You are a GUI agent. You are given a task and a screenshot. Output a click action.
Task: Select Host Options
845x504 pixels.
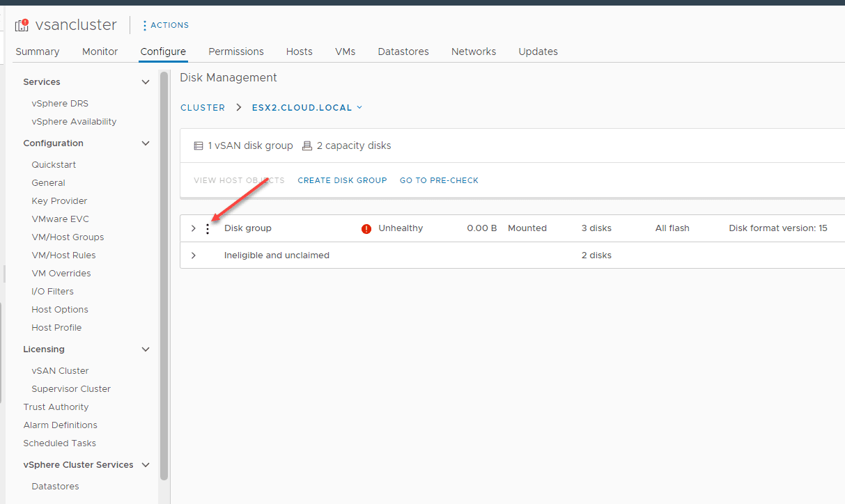60,310
